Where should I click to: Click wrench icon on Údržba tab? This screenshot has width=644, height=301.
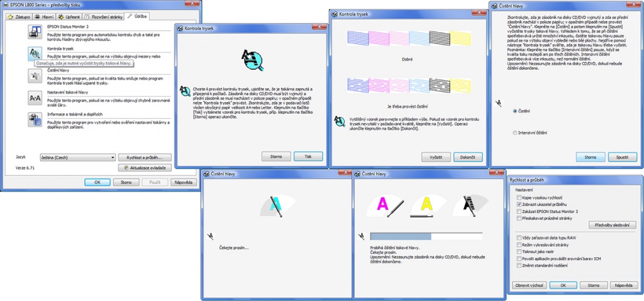pyautogui.click(x=130, y=16)
